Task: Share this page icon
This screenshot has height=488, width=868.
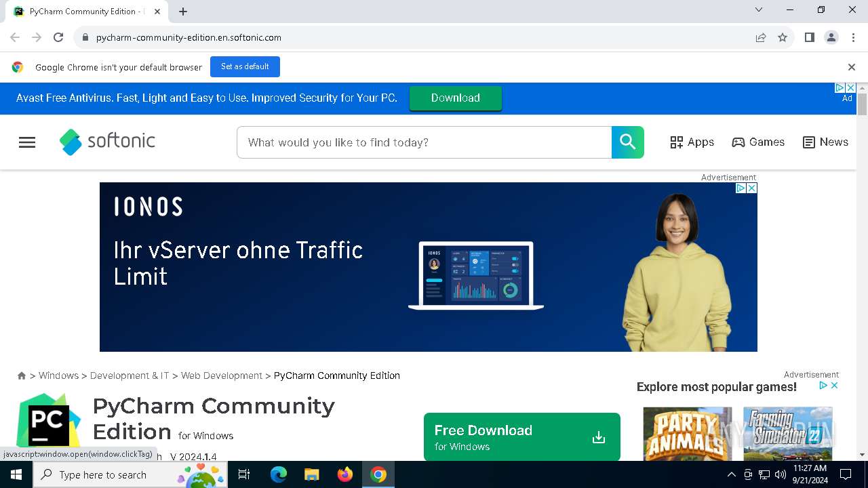Action: pos(761,37)
